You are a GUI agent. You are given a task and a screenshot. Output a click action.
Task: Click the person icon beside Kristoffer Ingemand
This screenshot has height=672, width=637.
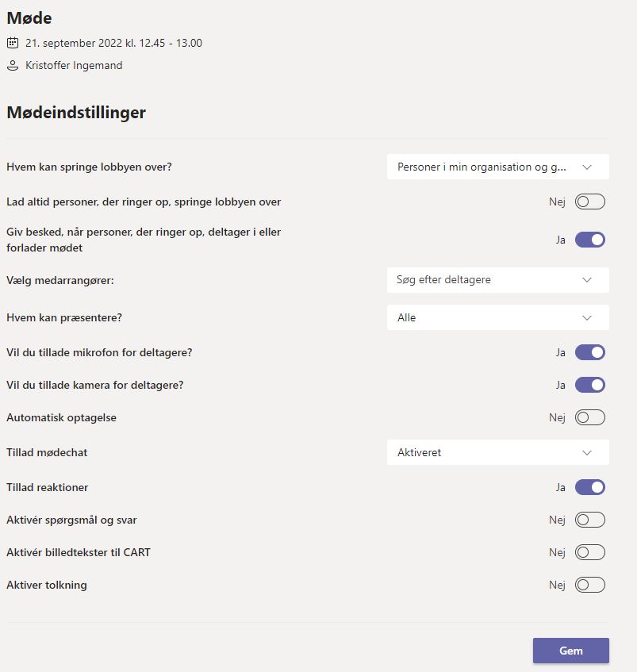tap(11, 65)
